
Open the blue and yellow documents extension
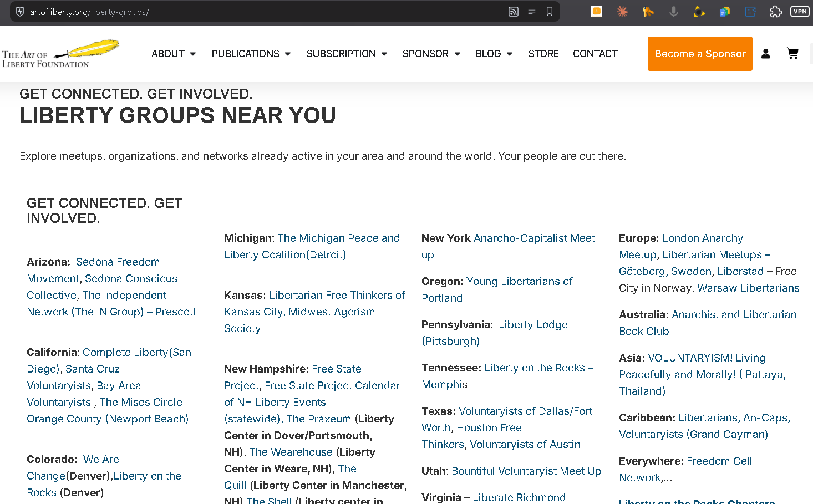(x=725, y=11)
